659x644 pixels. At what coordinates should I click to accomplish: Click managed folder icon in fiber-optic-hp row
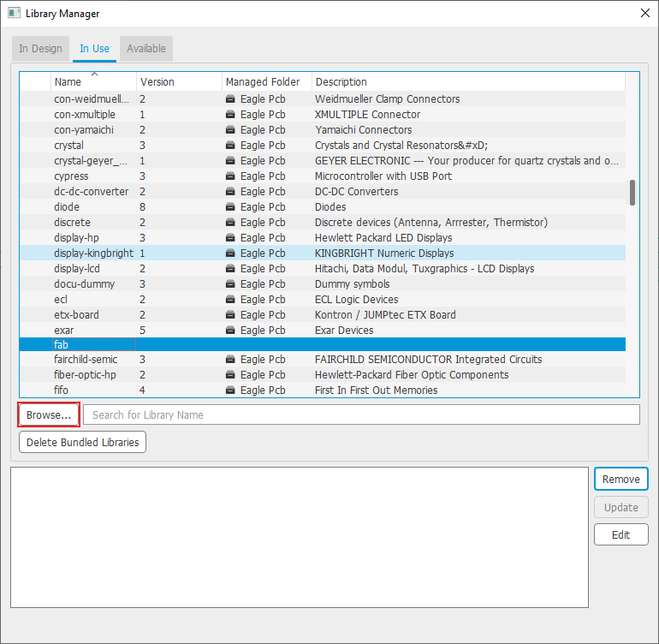click(x=230, y=375)
